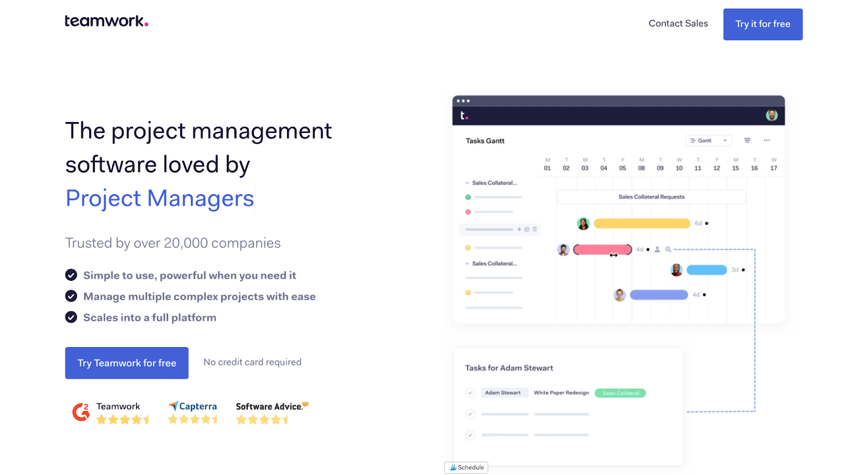The width and height of the screenshot is (868, 475).
Task: Select the blue 3d Gantt bar
Action: [706, 270]
